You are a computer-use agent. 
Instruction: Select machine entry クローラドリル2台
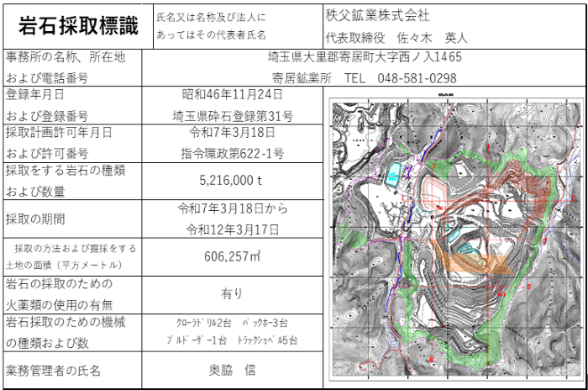point(203,323)
